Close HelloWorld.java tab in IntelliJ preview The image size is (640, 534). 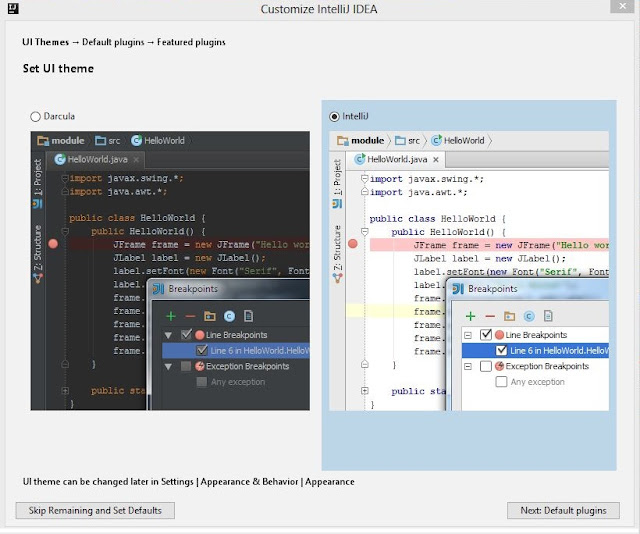tap(436, 160)
